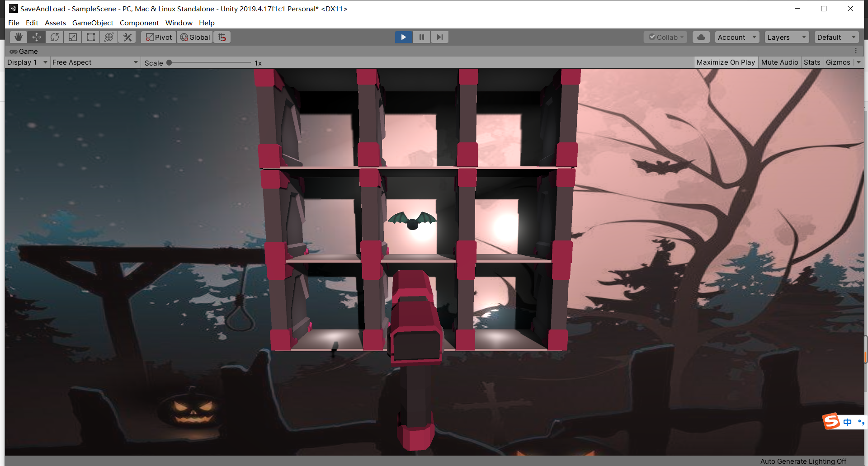
Task: Open the Free Aspect resolution dropdown
Action: (x=94, y=62)
